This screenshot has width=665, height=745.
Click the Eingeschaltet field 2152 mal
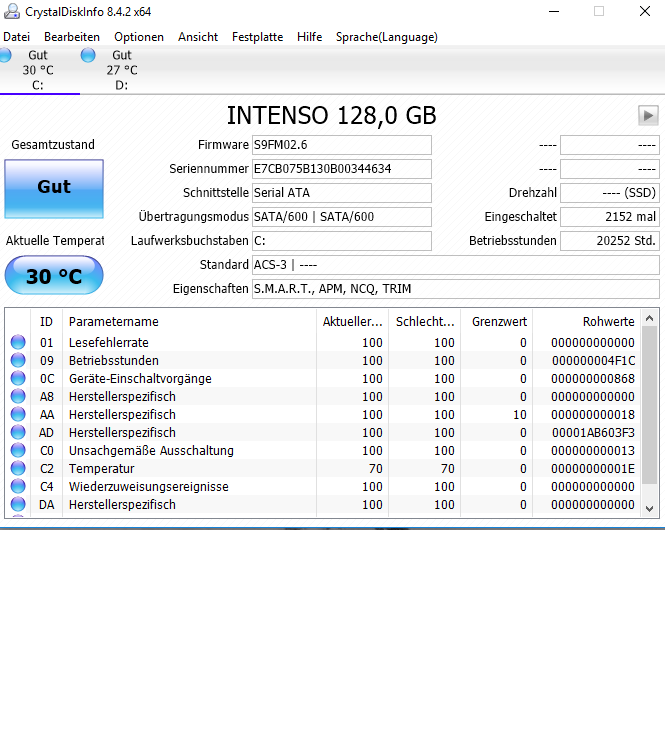(610, 217)
